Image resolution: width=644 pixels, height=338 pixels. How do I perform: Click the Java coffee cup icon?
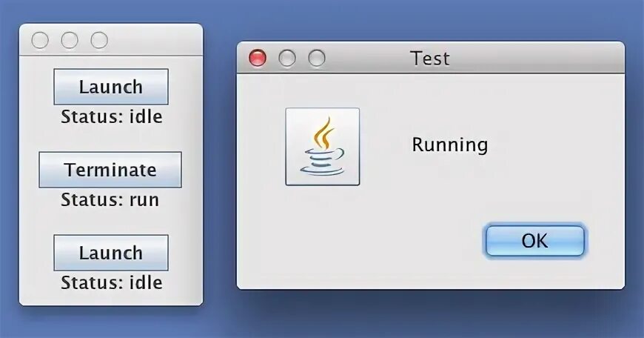pyautogui.click(x=323, y=146)
